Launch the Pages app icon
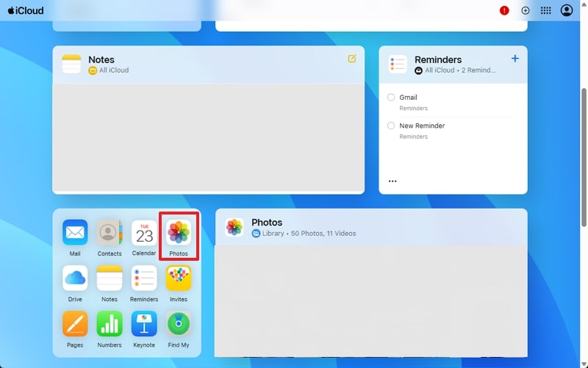588x368 pixels. (x=75, y=324)
